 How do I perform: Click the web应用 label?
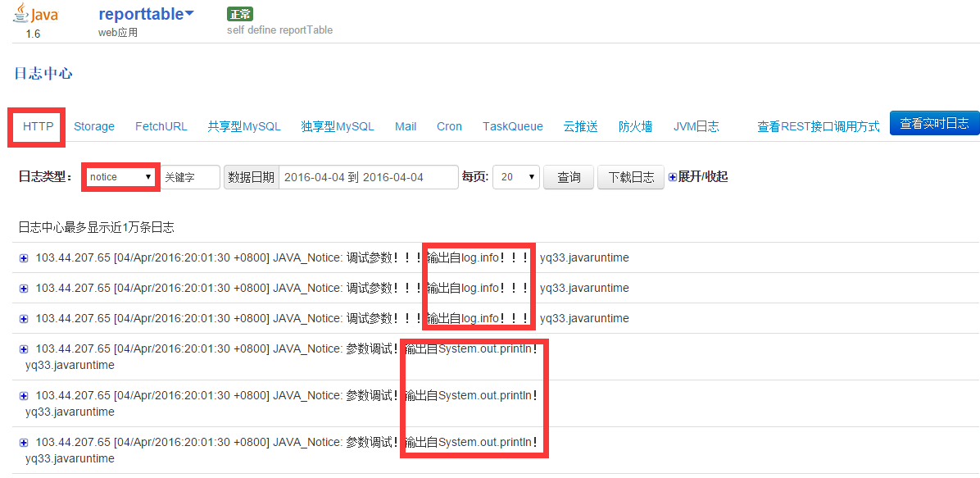118,33
